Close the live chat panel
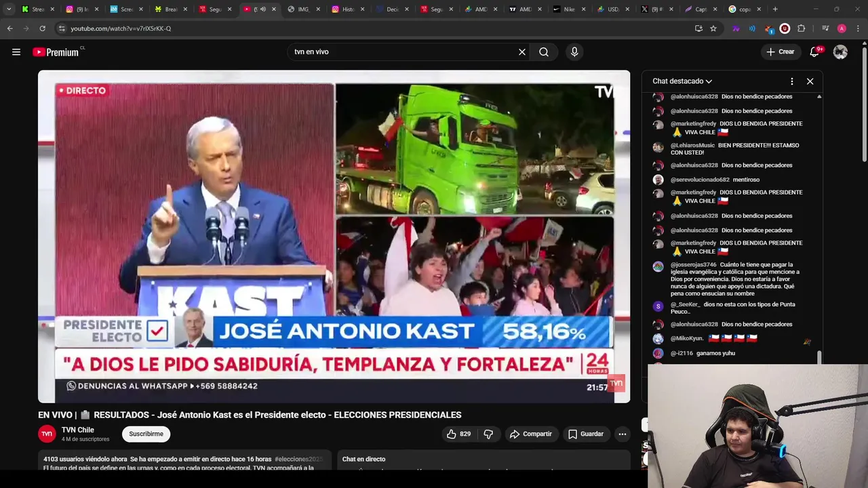The width and height of the screenshot is (868, 488). click(x=810, y=81)
